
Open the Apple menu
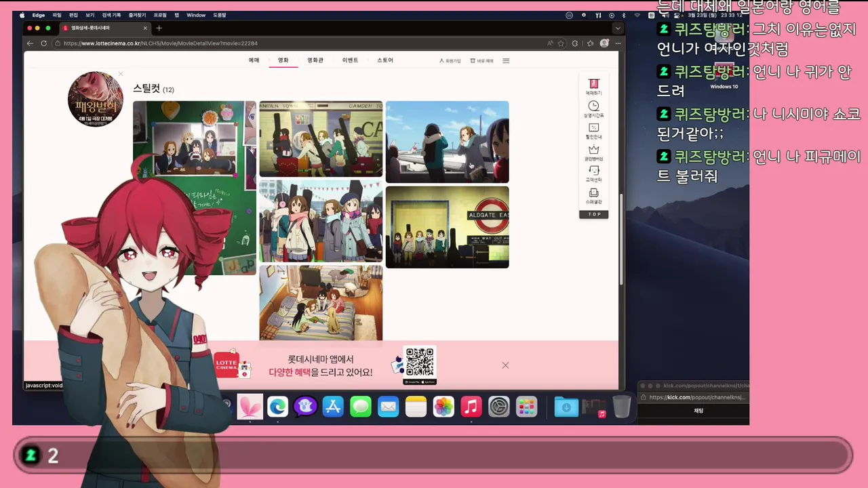click(x=22, y=15)
